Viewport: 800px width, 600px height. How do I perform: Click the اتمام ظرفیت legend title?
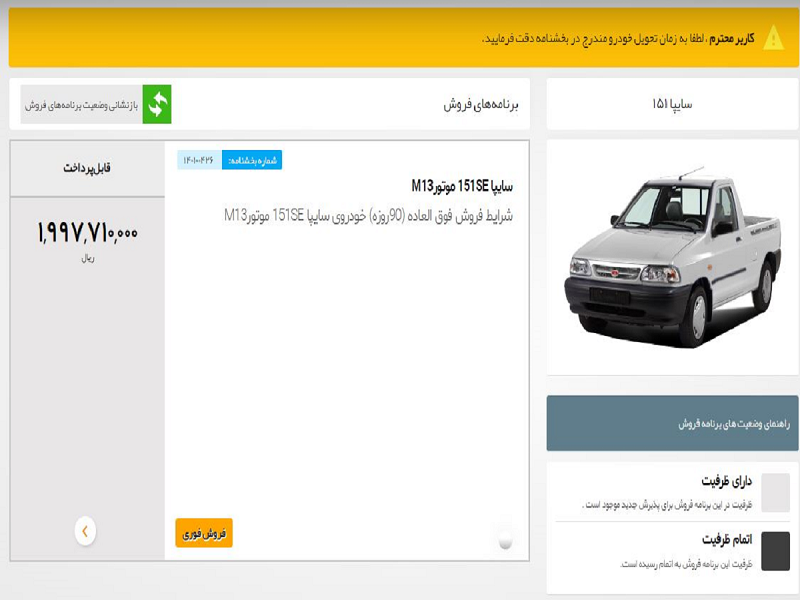727,539
